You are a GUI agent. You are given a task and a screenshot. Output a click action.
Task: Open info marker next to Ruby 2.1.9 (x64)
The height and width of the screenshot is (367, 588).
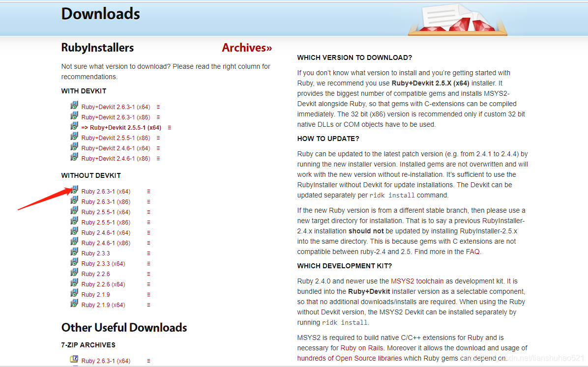click(148, 305)
